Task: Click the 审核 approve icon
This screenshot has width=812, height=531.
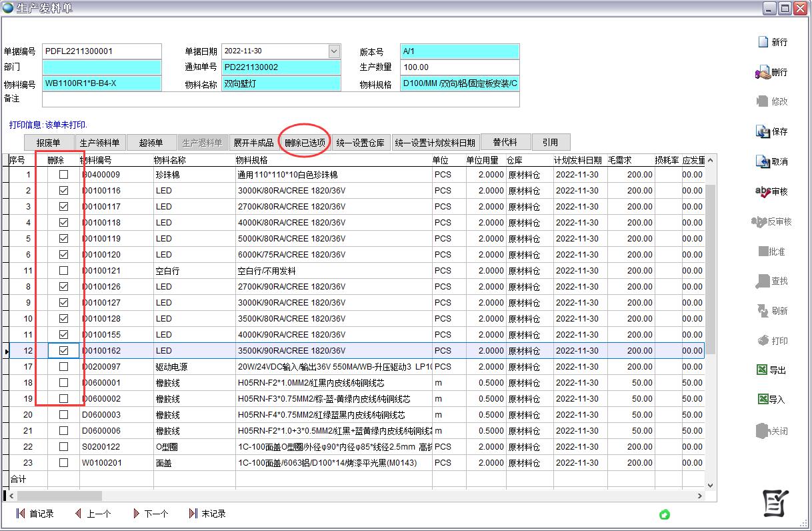Action: 763,191
